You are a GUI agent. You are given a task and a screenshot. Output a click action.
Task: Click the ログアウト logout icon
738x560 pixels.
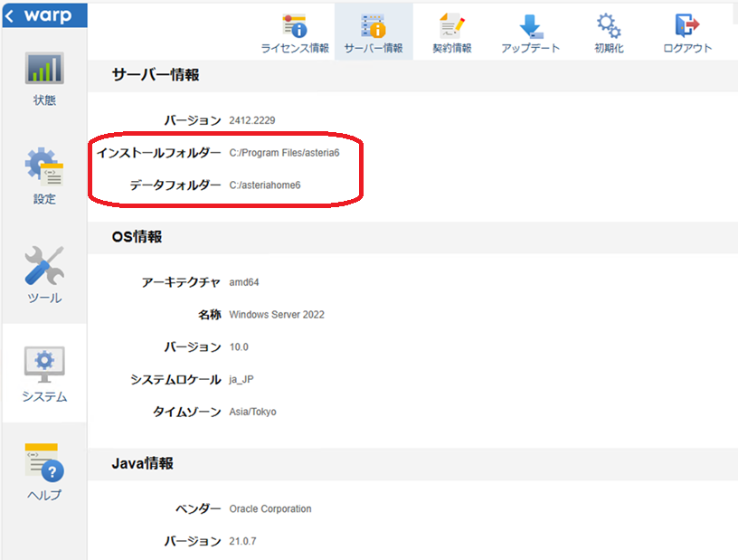(x=687, y=25)
